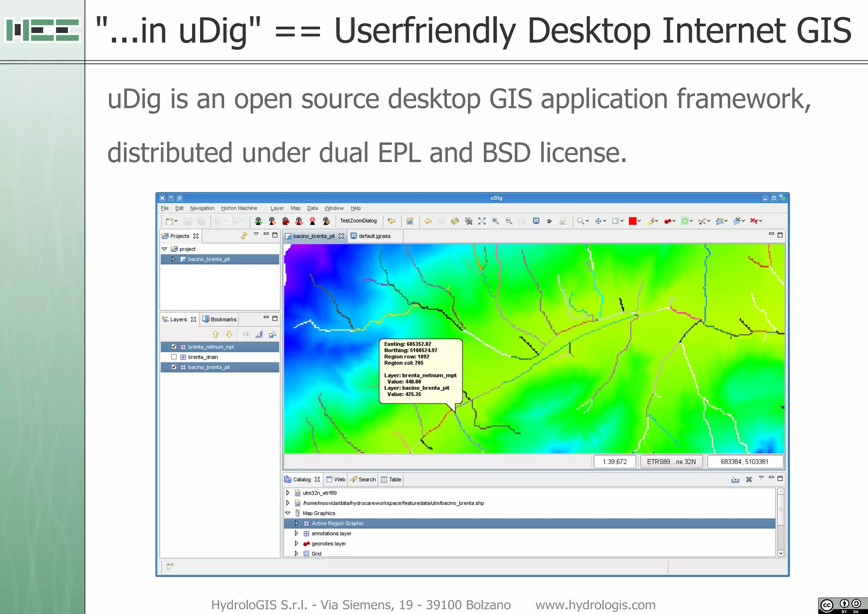The width and height of the screenshot is (868, 614).
Task: Expand Active Region Graphic item
Action: (x=296, y=523)
